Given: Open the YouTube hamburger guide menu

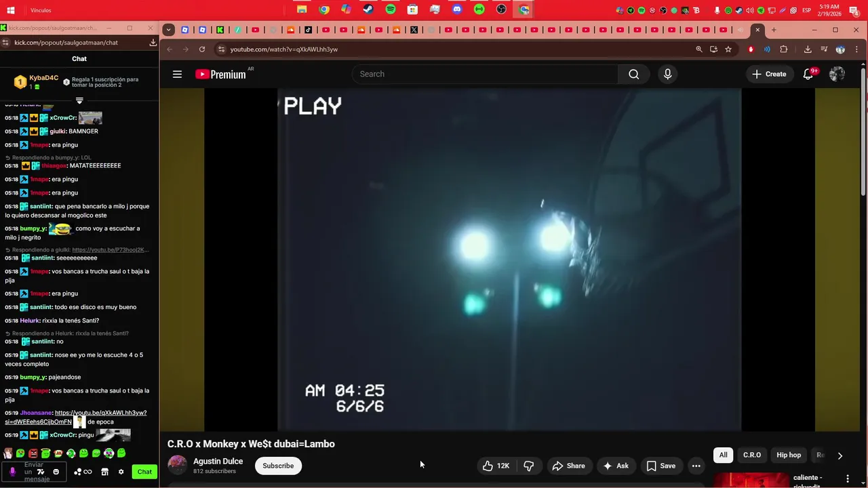Looking at the screenshot, I should pos(177,74).
